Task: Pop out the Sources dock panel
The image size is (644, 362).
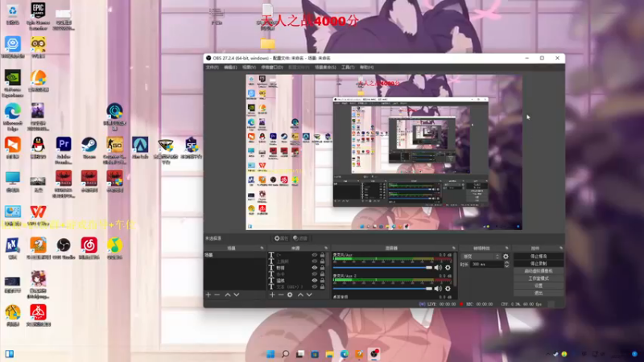Action: 326,248
